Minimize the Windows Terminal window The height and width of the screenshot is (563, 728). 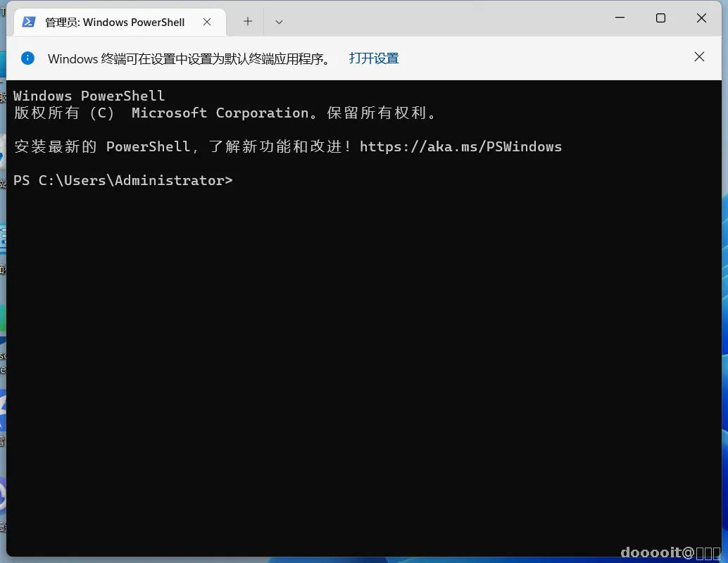[x=620, y=18]
